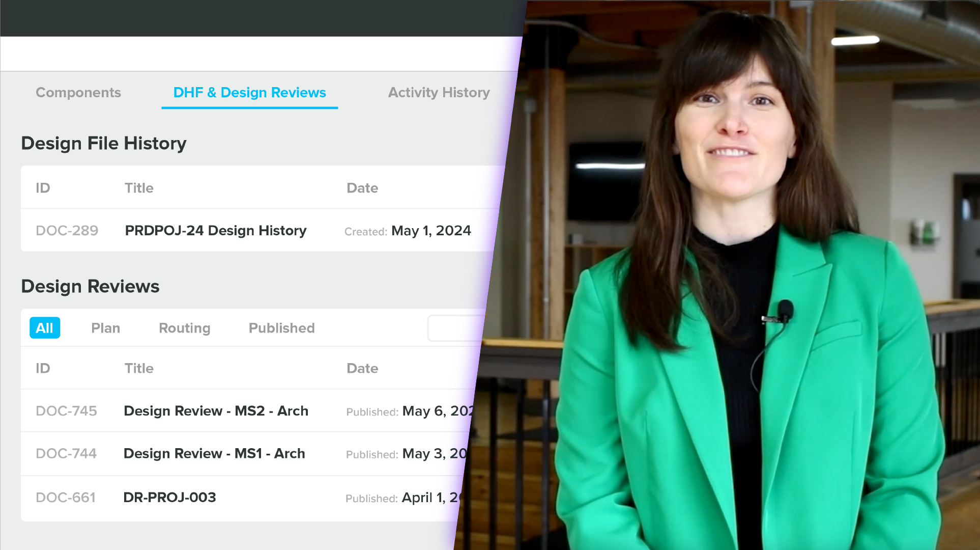Open the Components tab
Viewport: 980px width, 550px height.
pyautogui.click(x=78, y=93)
